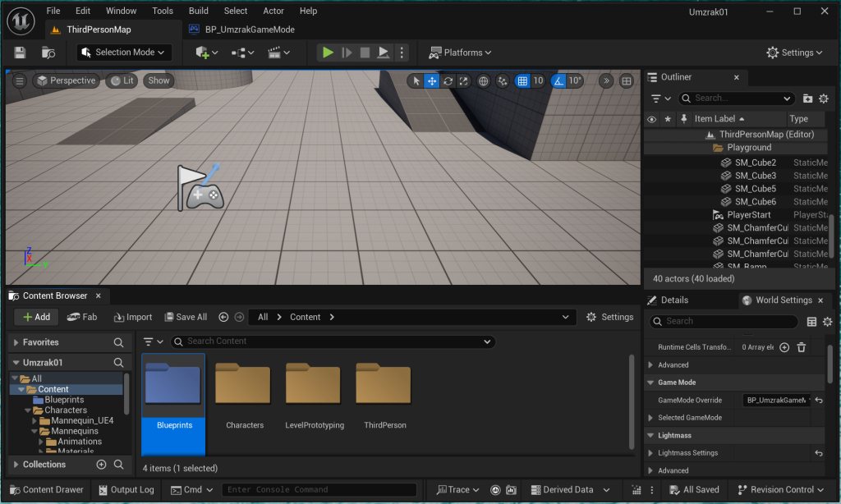Open the Cinematics clapperboard menu
This screenshot has width=841, height=504.
(x=279, y=52)
